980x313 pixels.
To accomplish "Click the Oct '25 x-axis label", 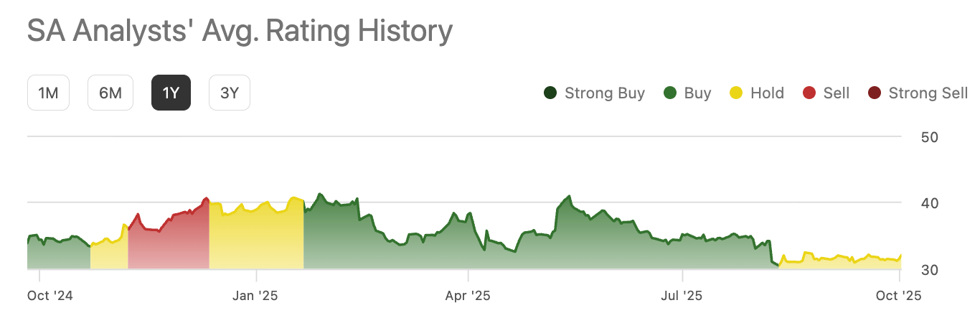I will click(x=897, y=295).
